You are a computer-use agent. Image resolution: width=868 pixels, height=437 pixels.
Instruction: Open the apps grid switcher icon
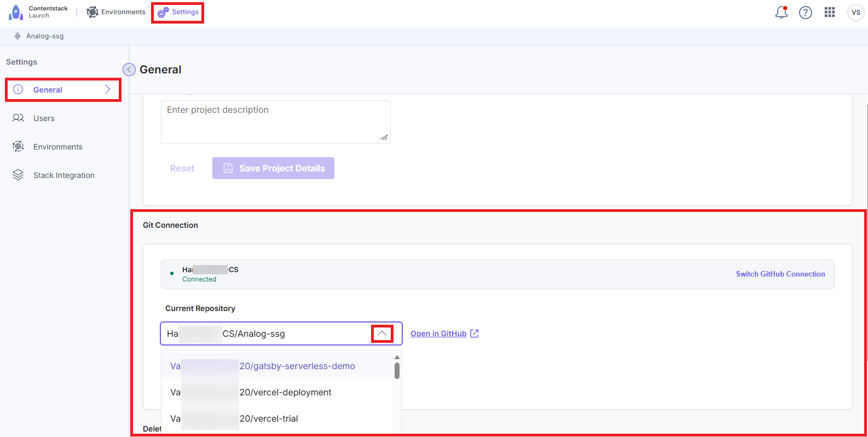click(x=830, y=12)
